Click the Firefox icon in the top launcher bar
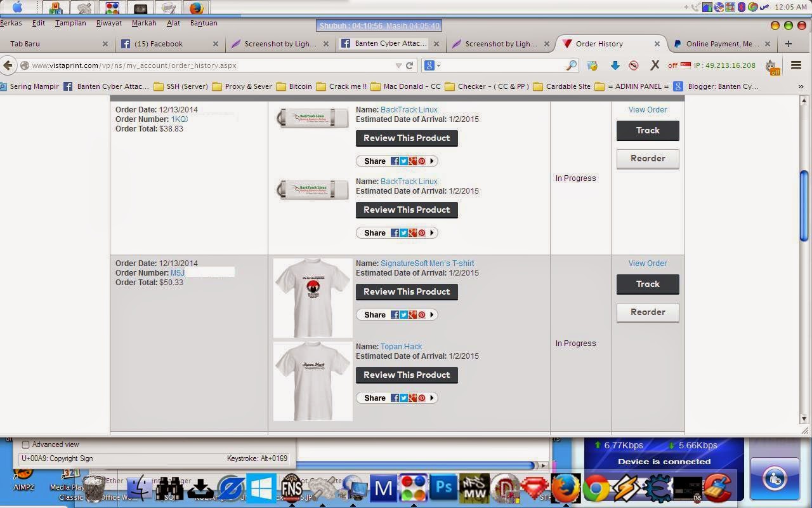This screenshot has width=812, height=508. (x=197, y=8)
